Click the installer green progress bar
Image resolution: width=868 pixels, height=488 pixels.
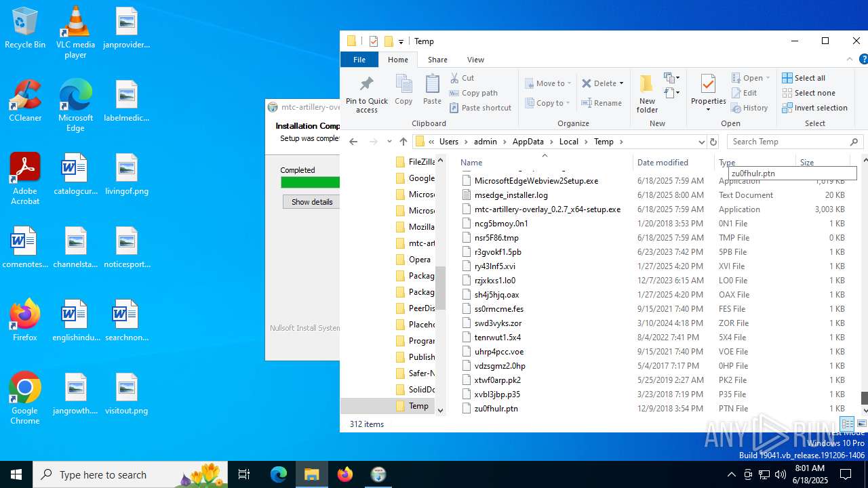pos(311,182)
